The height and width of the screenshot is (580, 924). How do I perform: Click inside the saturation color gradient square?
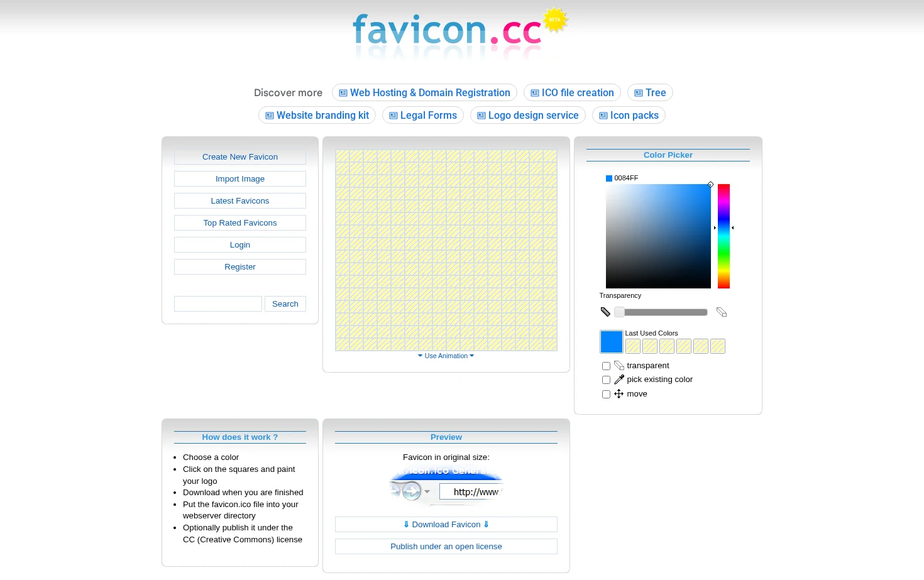(658, 236)
